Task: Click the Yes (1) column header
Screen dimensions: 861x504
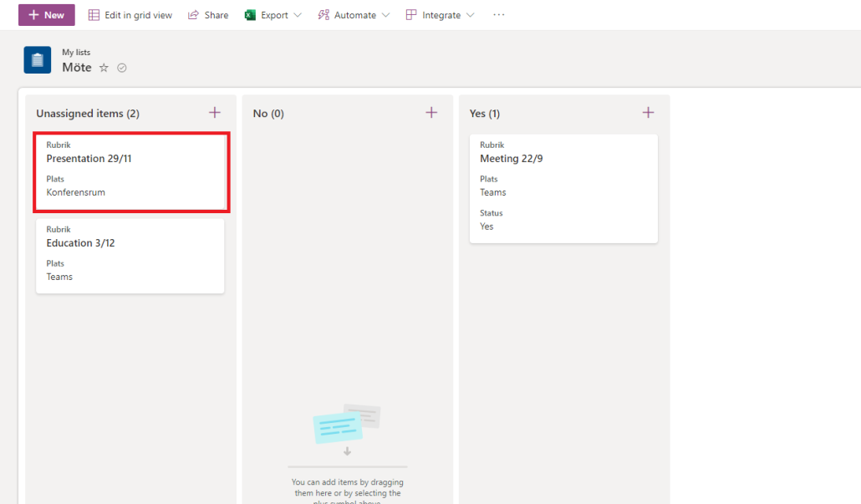Action: 485,113
